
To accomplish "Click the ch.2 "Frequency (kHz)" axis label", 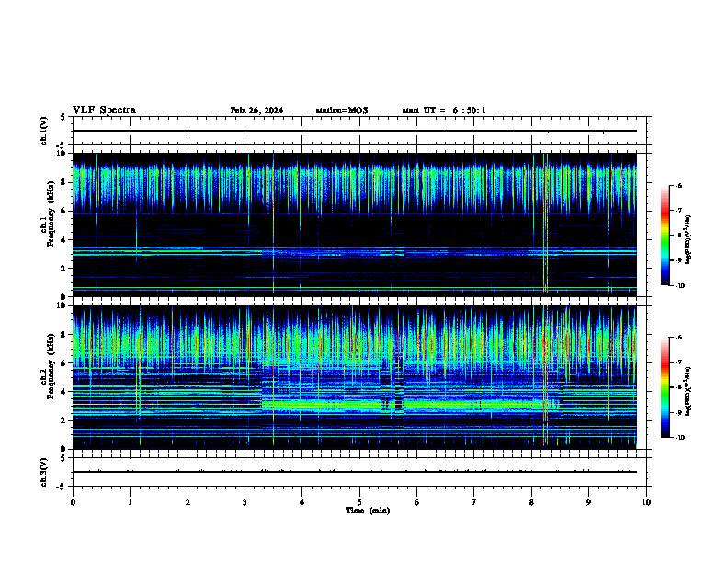I will (51, 366).
